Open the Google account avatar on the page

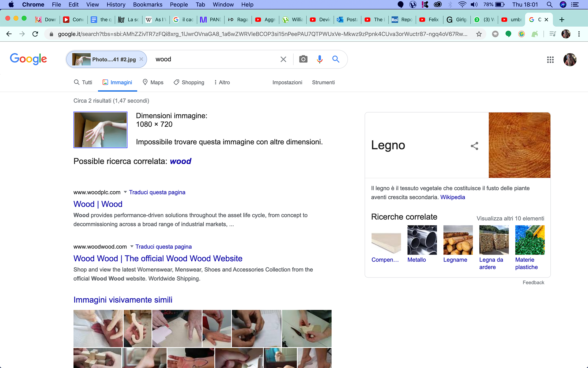pos(570,59)
